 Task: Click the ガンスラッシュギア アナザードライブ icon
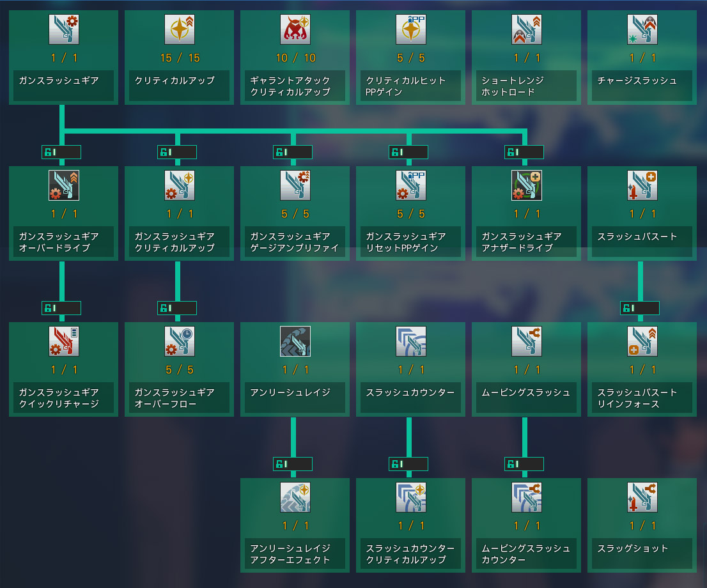click(527, 185)
